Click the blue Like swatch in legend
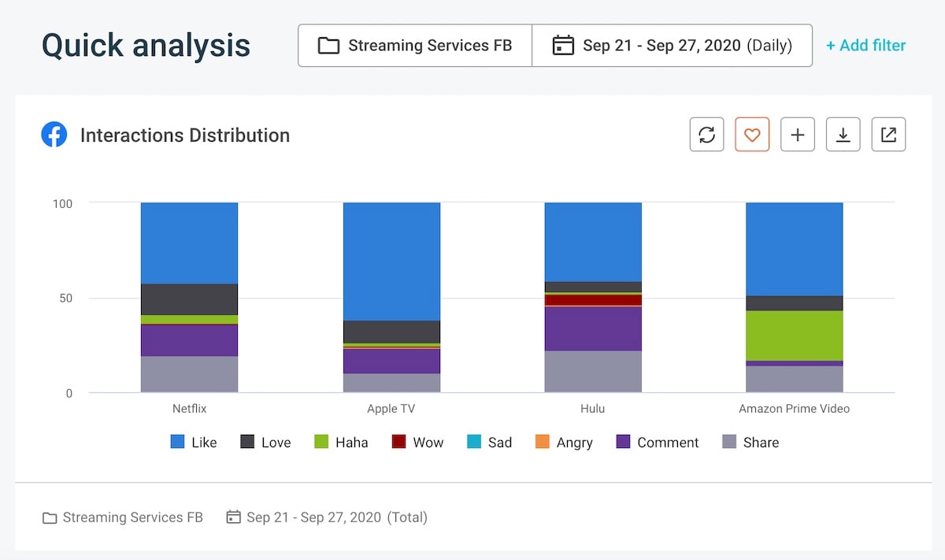Viewport: 945px width, 560px height. point(178,442)
